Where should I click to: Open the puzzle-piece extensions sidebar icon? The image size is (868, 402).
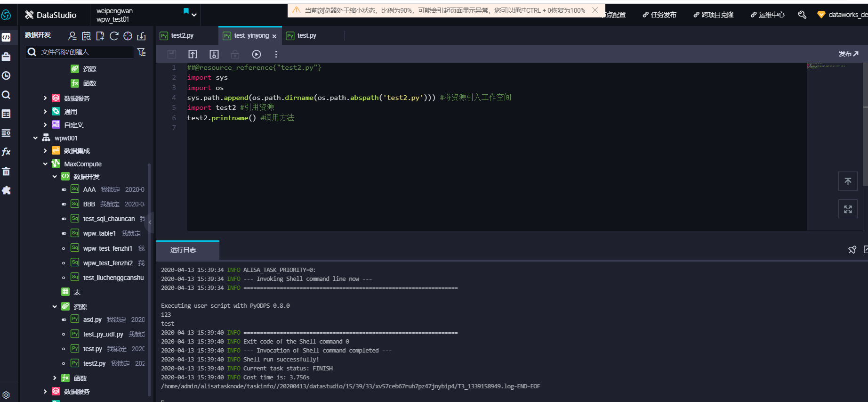[6, 190]
